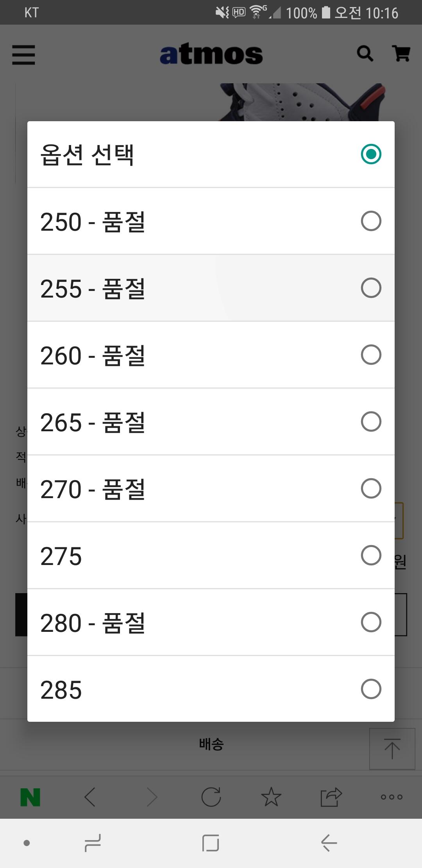The image size is (422, 868).
Task: Click the atmos logo
Action: click(211, 54)
